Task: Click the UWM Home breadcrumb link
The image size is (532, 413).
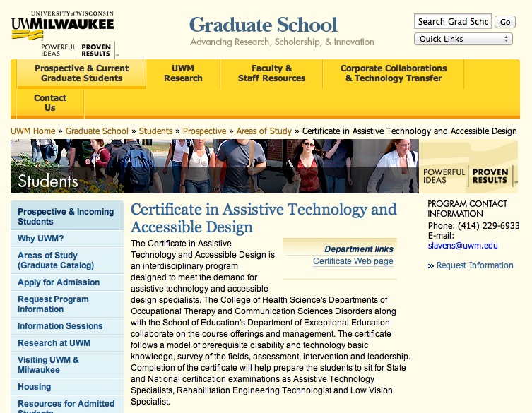Action: point(33,131)
